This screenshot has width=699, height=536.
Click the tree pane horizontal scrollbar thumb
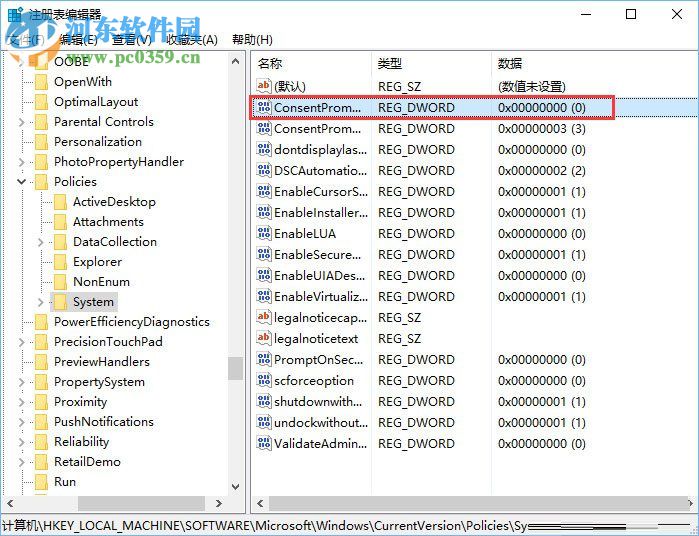(141, 503)
